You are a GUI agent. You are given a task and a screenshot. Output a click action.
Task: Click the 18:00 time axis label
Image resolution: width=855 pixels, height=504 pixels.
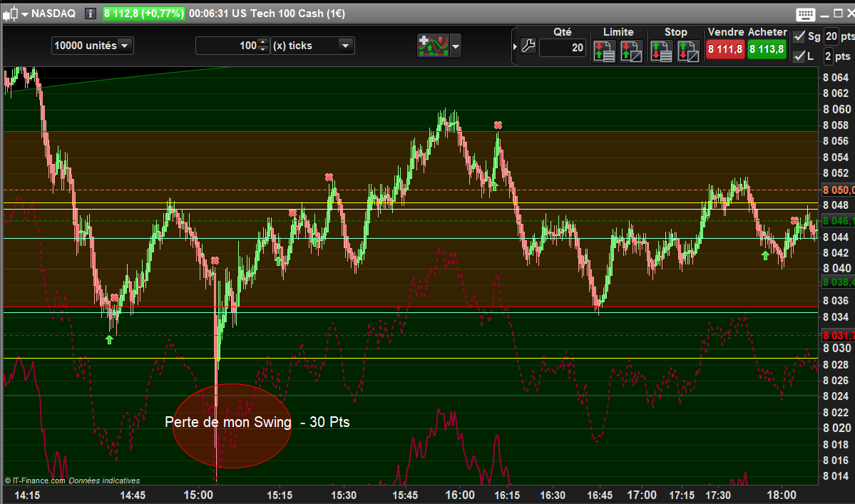click(782, 495)
